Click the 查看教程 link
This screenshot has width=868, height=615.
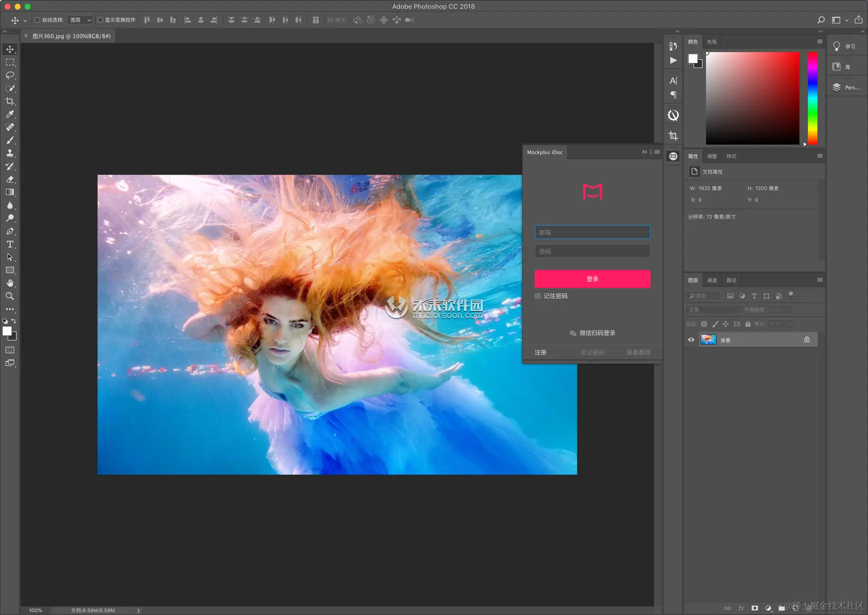tap(639, 352)
